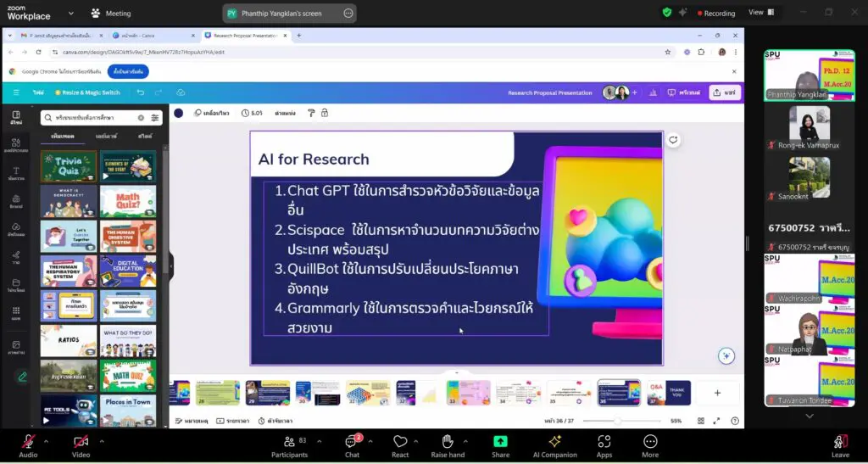This screenshot has width=868, height=464.
Task: Open the analytics bar chart icon
Action: [653, 92]
